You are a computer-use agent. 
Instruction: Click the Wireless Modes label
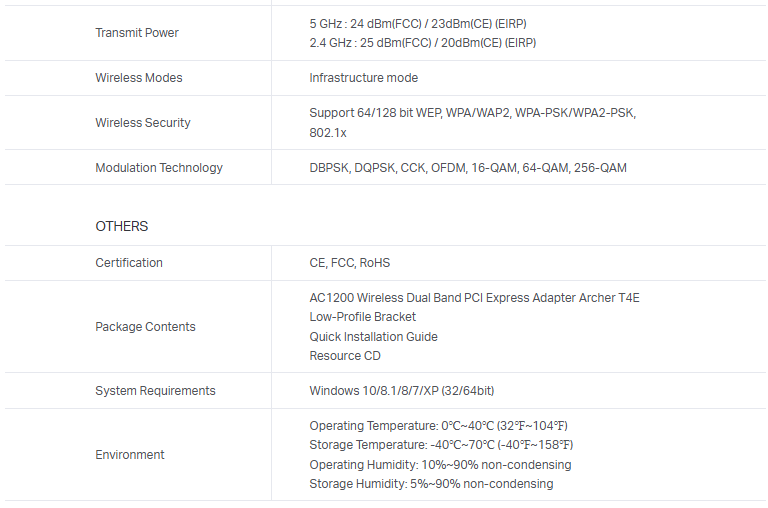click(x=139, y=78)
